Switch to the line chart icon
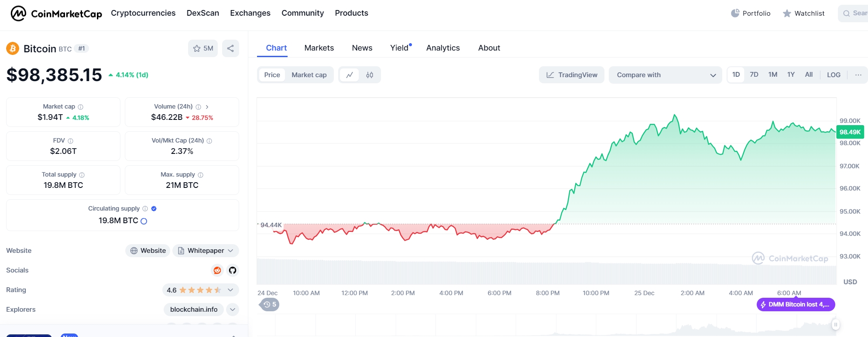The image size is (868, 337). [350, 75]
